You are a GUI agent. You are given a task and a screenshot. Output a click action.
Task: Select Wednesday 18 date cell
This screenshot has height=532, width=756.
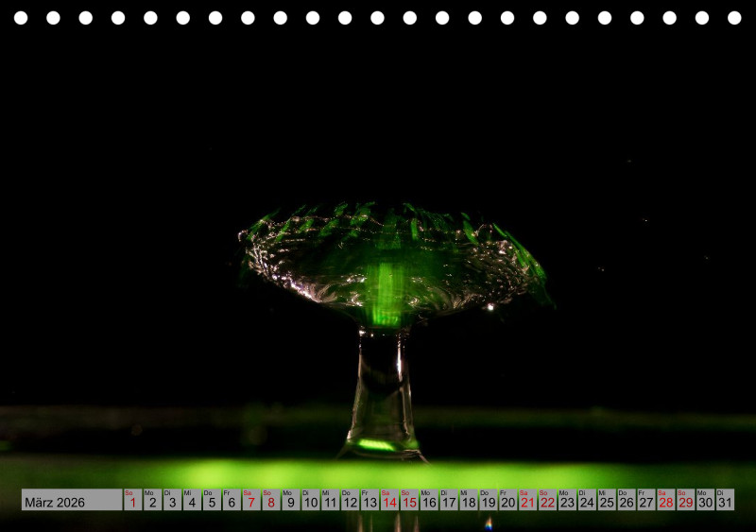[468, 501]
